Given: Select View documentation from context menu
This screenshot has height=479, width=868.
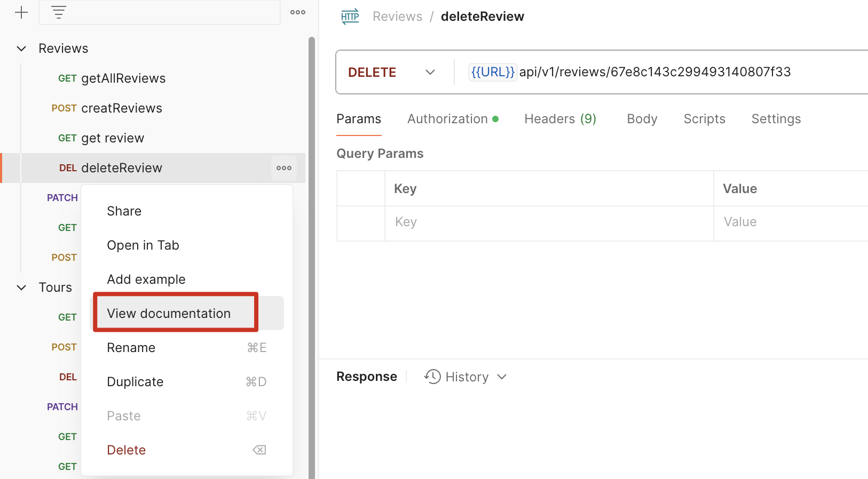Looking at the screenshot, I should click(169, 314).
